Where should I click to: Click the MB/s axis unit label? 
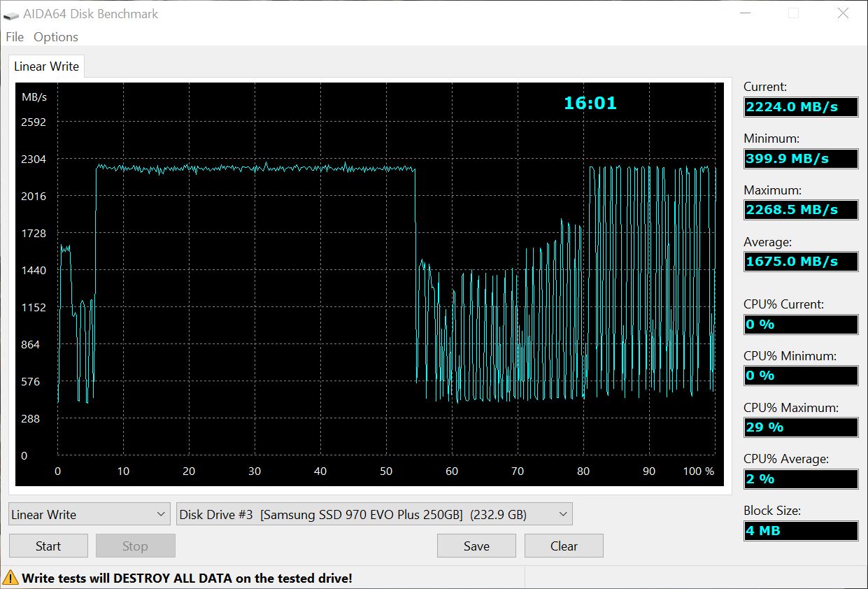point(34,97)
